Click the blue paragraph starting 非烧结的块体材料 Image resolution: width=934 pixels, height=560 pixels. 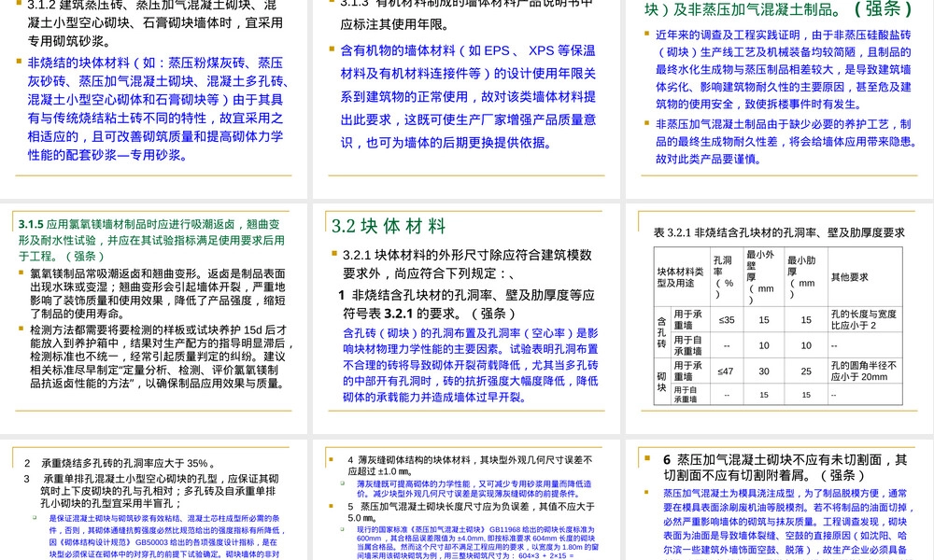coord(159,109)
